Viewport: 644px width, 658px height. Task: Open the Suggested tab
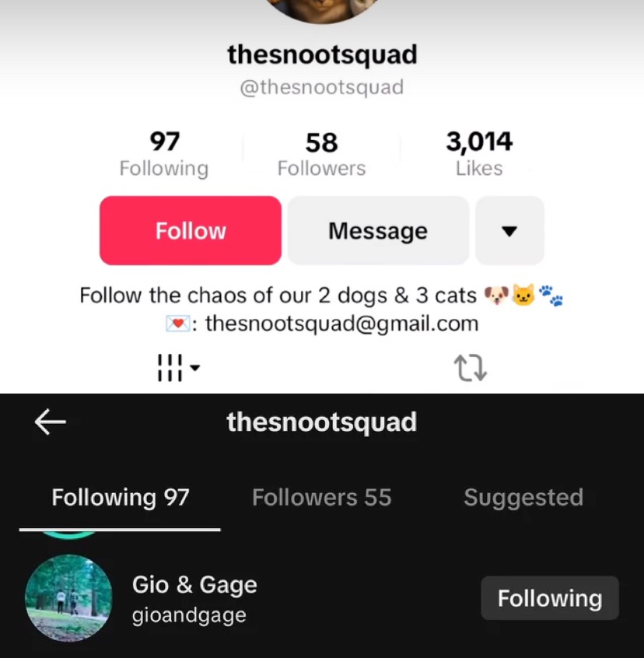(x=523, y=498)
